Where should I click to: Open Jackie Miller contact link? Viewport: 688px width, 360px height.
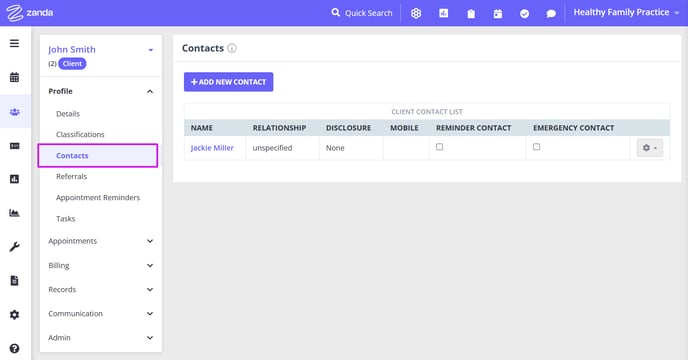212,148
